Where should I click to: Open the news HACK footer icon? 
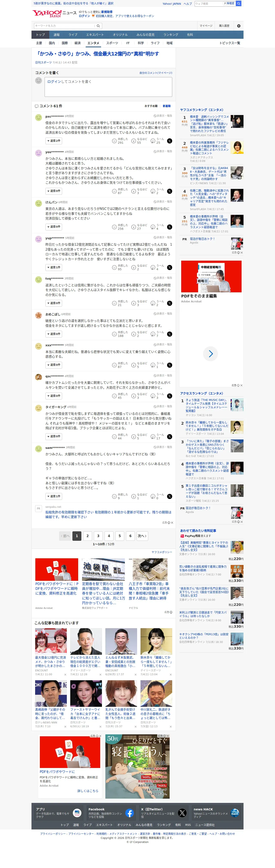[x=235, y=813]
